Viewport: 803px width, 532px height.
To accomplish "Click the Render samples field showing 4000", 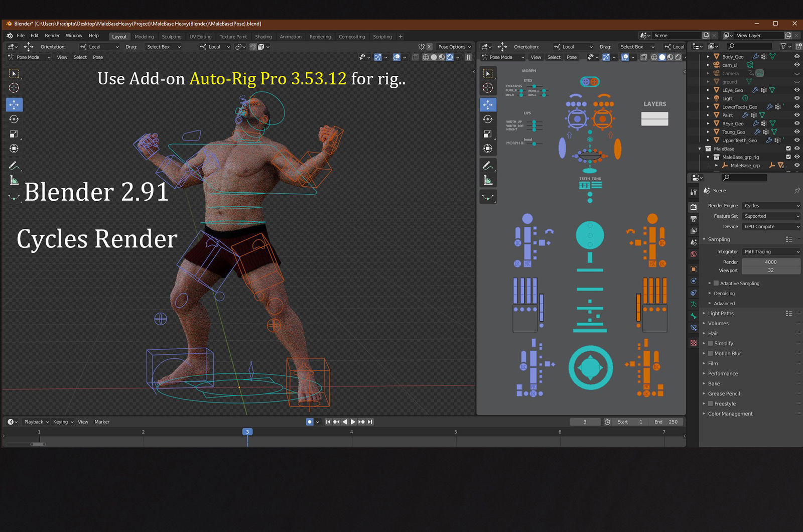I will click(x=771, y=262).
